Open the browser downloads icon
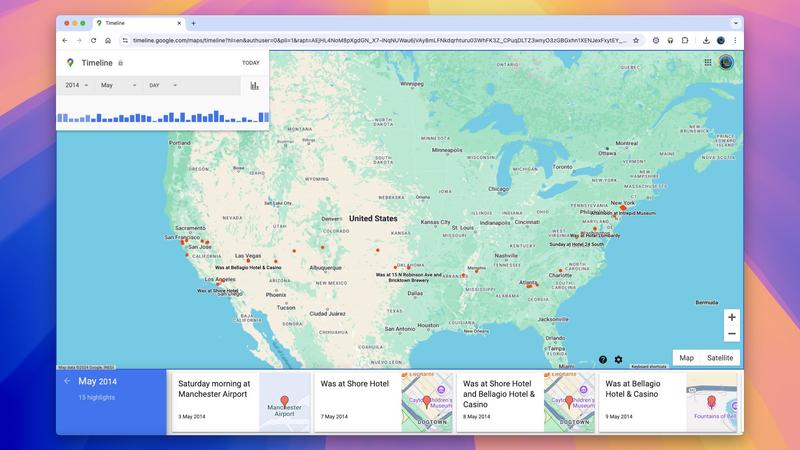The height and width of the screenshot is (450, 800). coord(706,40)
